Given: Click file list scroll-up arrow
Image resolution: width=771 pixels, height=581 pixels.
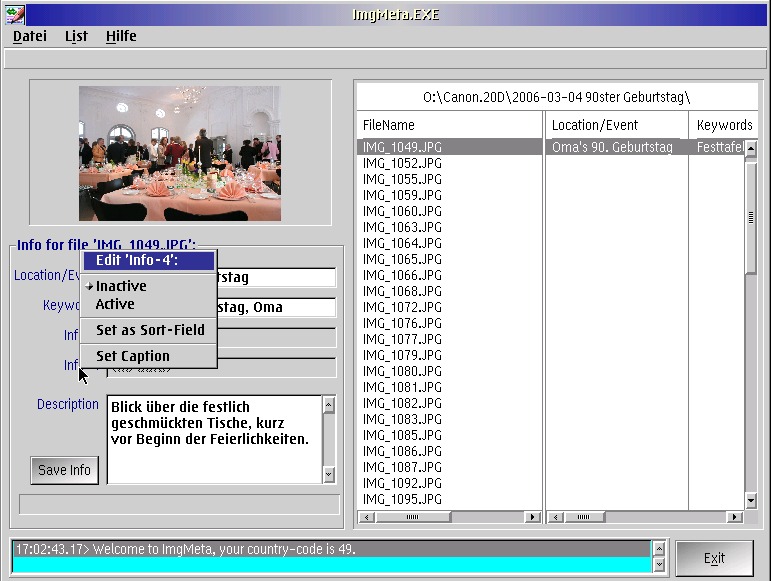Looking at the screenshot, I should tap(751, 148).
